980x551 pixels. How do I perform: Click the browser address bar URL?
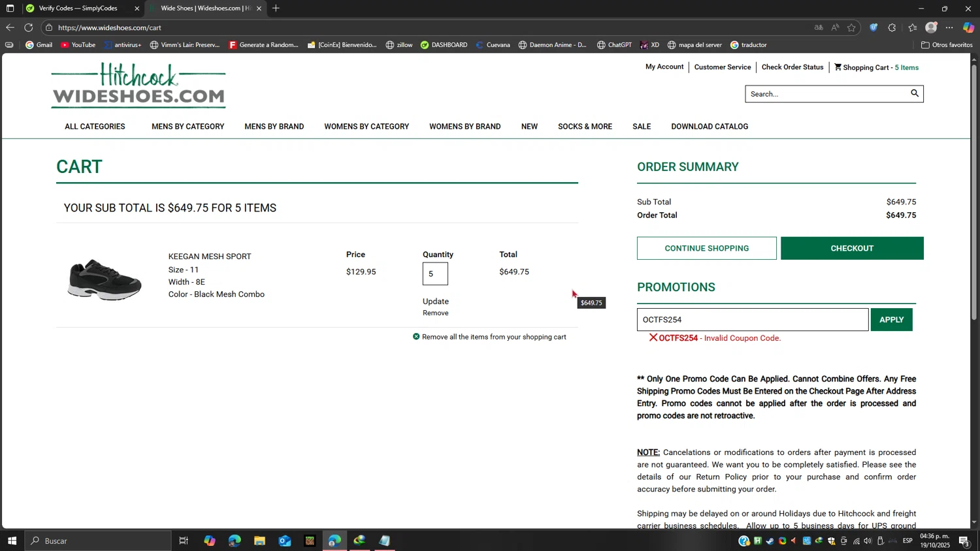click(x=109, y=27)
